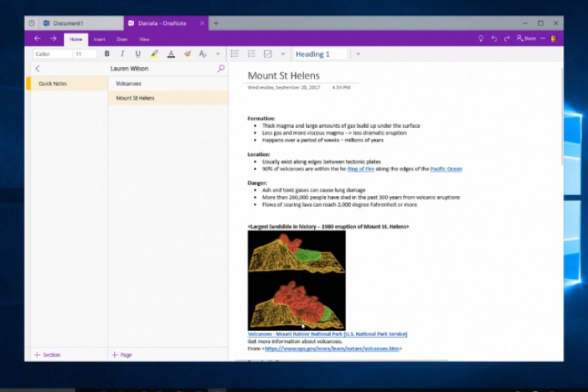Undo the last action

(x=494, y=38)
